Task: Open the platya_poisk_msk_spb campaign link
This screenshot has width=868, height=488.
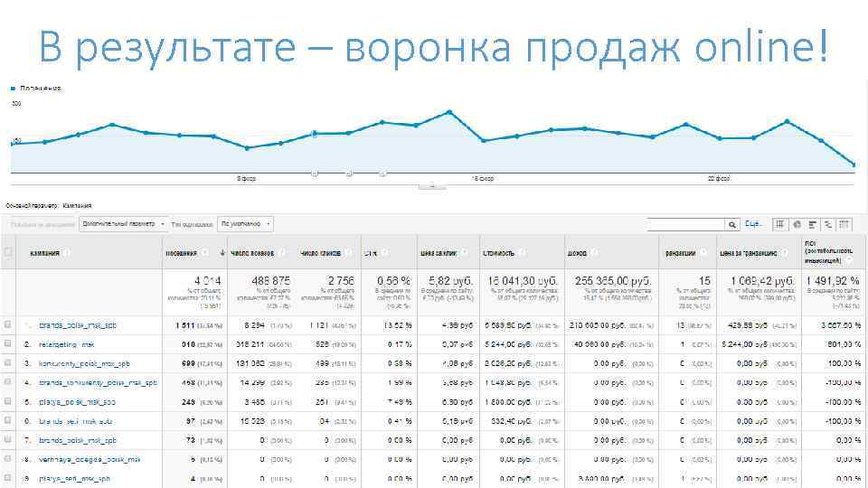Action: pyautogui.click(x=77, y=401)
